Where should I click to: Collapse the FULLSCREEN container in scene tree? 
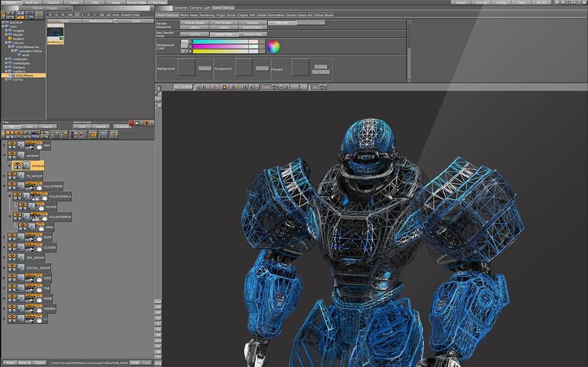click(4, 186)
